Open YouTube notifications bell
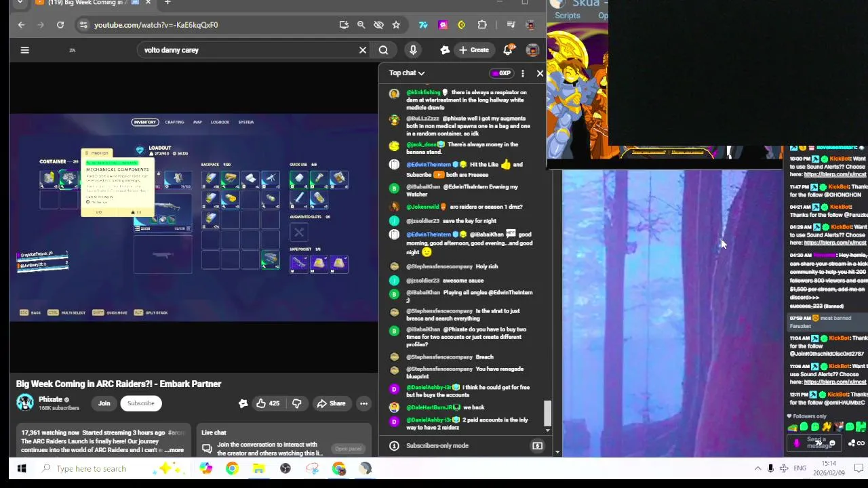868x488 pixels. (508, 49)
